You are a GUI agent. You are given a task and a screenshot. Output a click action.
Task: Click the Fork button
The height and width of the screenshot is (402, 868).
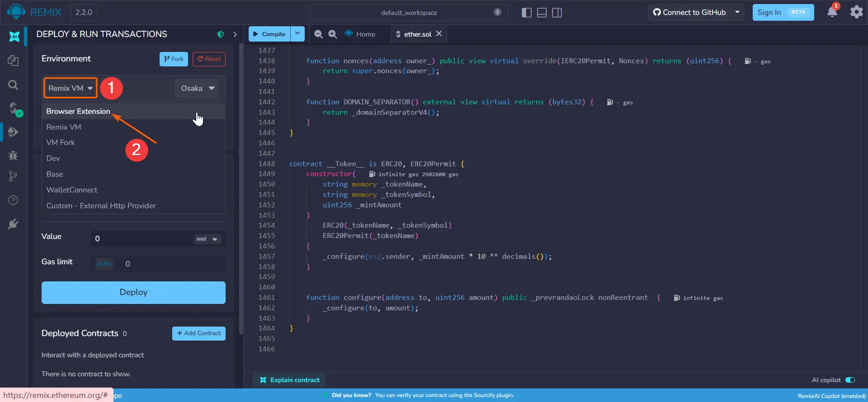(x=174, y=59)
